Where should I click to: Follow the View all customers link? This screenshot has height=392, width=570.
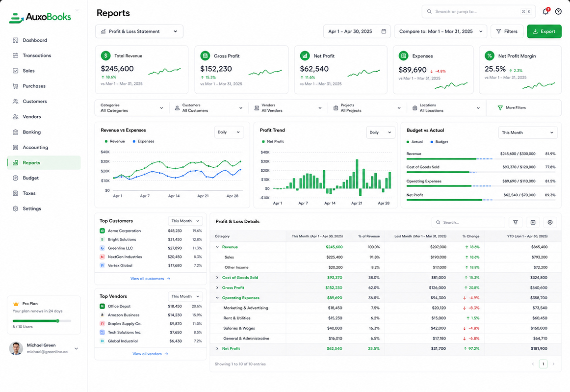150,279
